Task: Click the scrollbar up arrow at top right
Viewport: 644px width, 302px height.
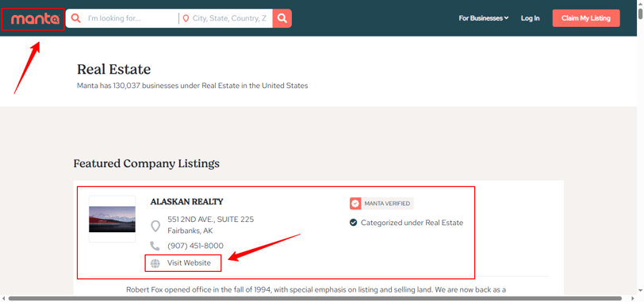Action: coord(640,3)
